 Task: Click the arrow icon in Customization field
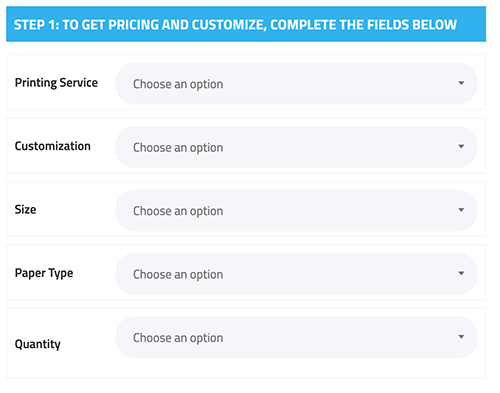(x=461, y=146)
